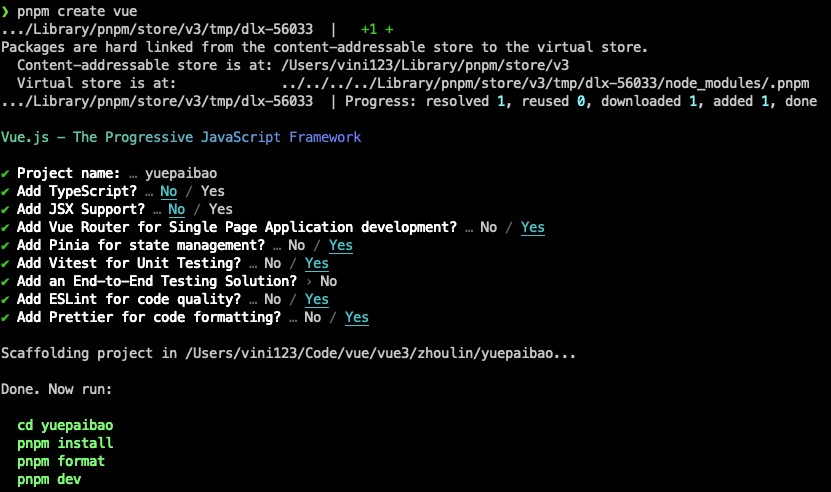831x492 pixels.
Task: Select 'Yes' option for Add TypeScript
Action: point(213,191)
